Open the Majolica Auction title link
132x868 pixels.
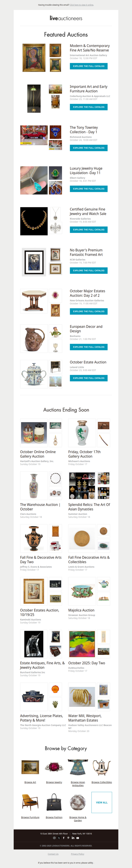(81, 610)
